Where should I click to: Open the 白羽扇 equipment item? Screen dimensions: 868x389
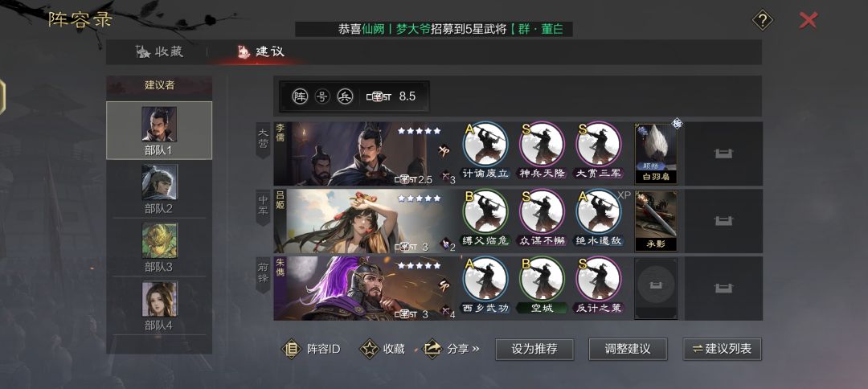[656, 154]
